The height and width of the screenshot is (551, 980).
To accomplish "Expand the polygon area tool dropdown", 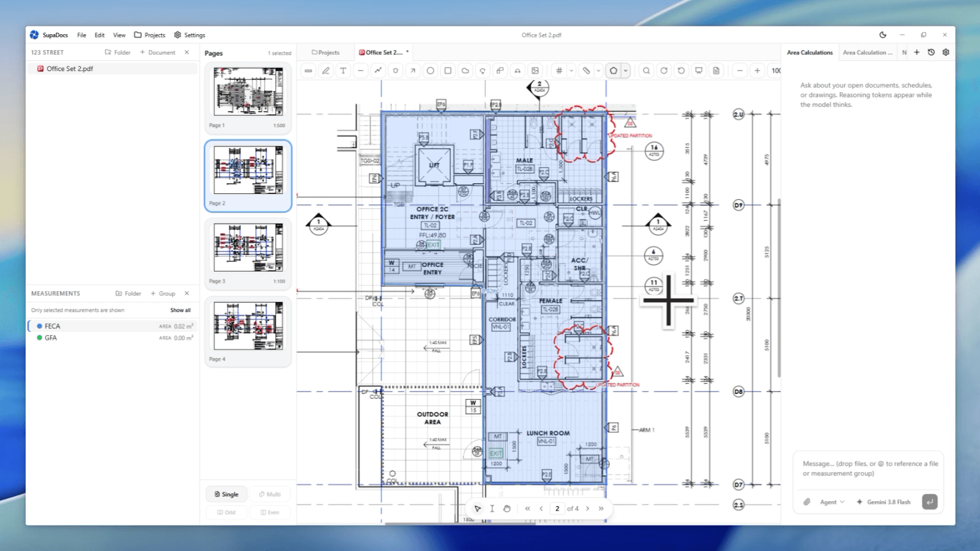I will coord(626,71).
